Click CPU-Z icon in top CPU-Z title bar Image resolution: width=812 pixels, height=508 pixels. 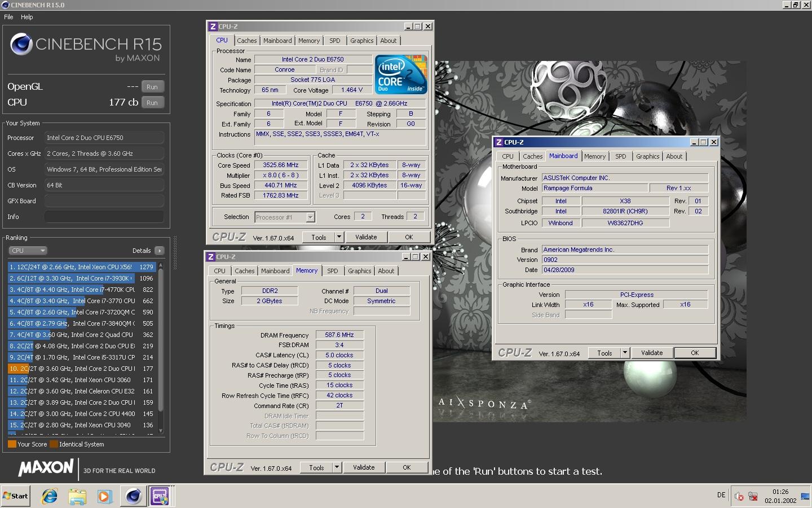pyautogui.click(x=213, y=27)
